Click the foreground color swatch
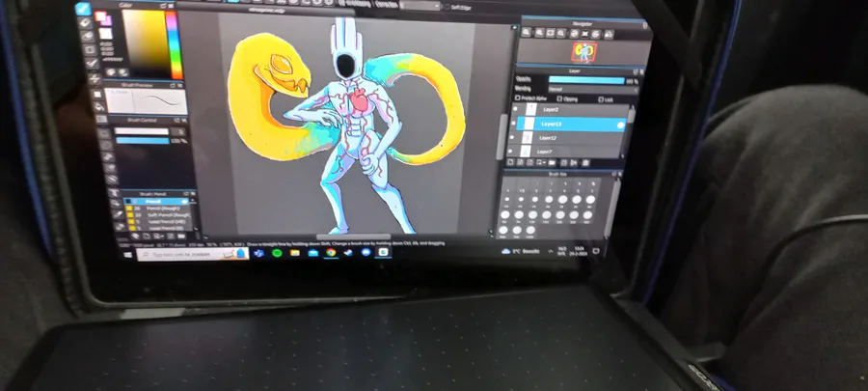The image size is (868, 391). [100, 17]
